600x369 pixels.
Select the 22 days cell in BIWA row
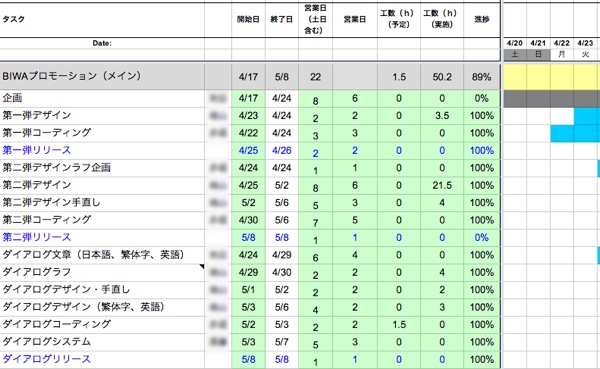315,77
